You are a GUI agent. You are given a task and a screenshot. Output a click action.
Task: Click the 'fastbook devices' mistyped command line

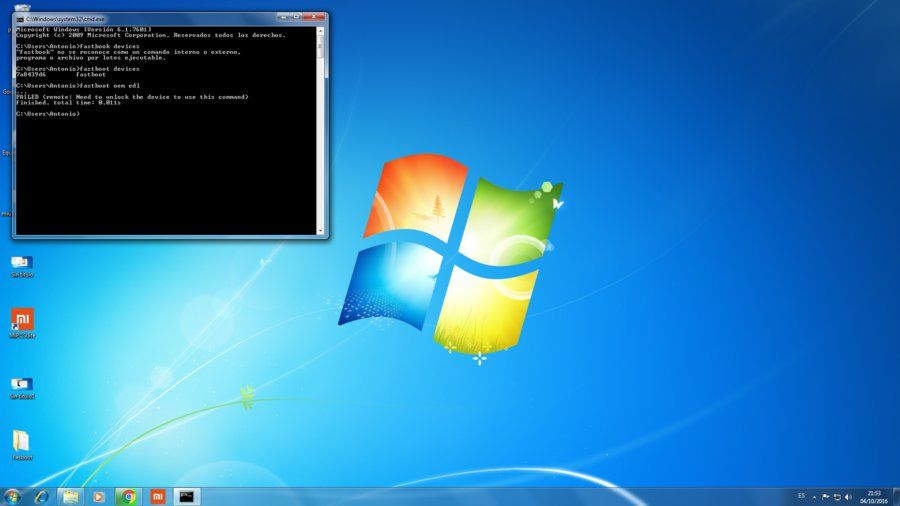(78, 46)
